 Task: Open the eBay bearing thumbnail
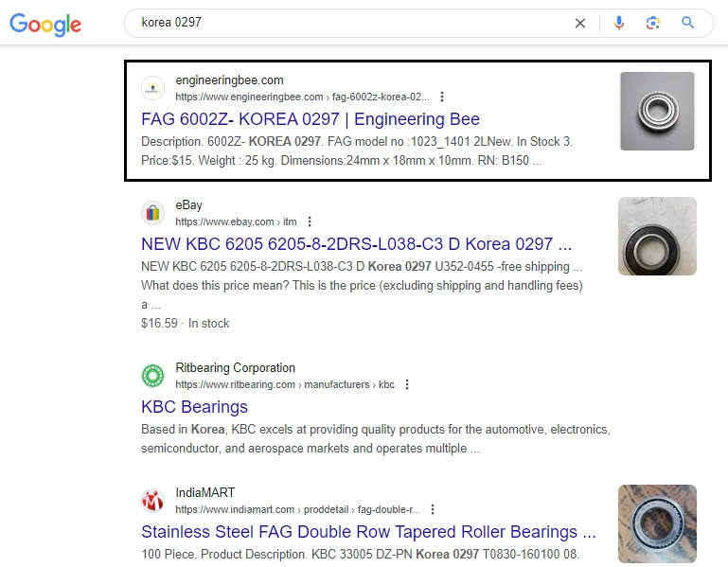(x=657, y=236)
